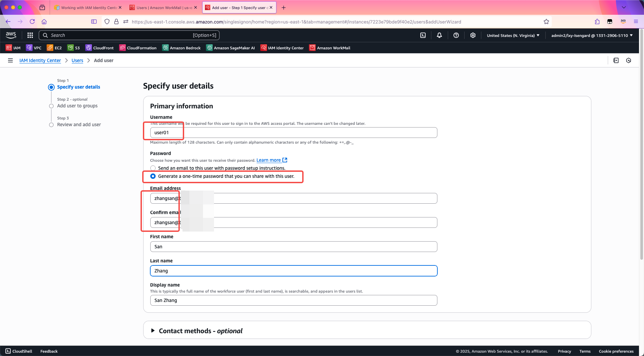Viewport: 644px width, 356px height.
Task: Open the hexagon info panel icon
Action: 629,60
